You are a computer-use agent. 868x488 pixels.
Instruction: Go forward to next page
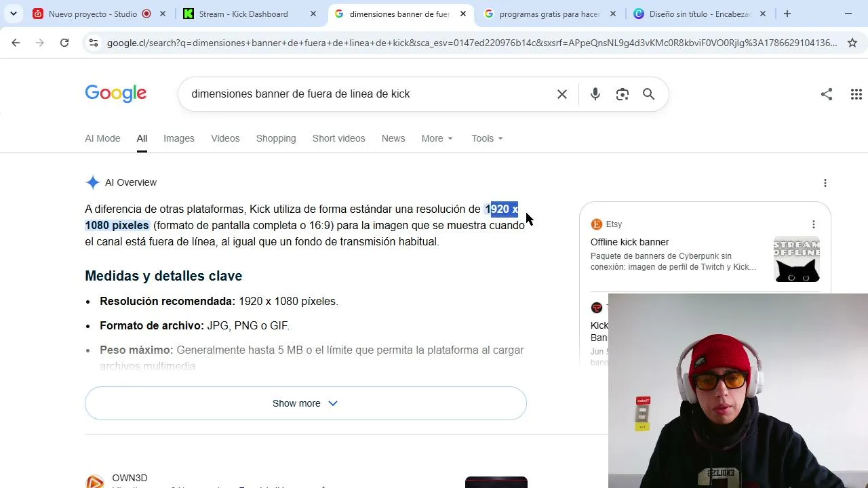click(x=40, y=43)
